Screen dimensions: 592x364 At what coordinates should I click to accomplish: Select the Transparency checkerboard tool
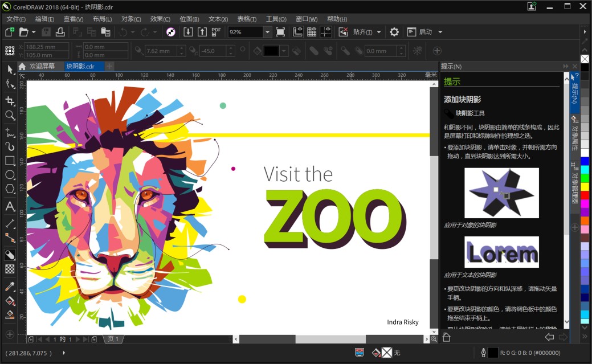[10, 269]
